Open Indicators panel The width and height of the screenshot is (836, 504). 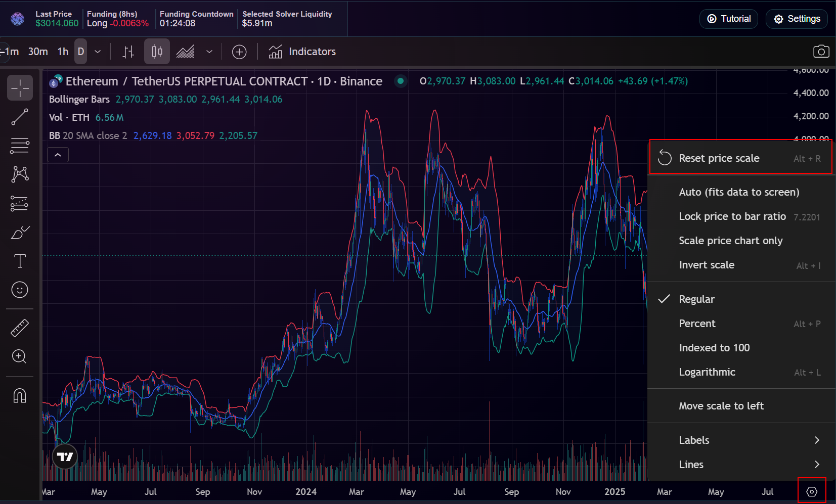[x=302, y=52]
